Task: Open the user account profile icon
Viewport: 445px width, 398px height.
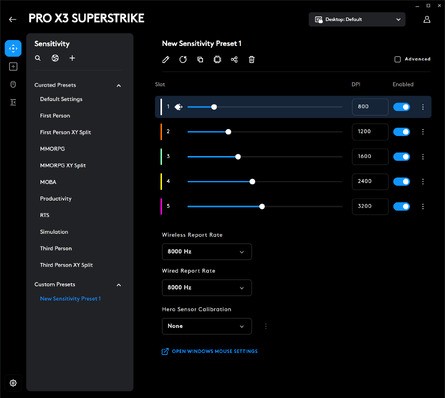Action: pos(427,19)
